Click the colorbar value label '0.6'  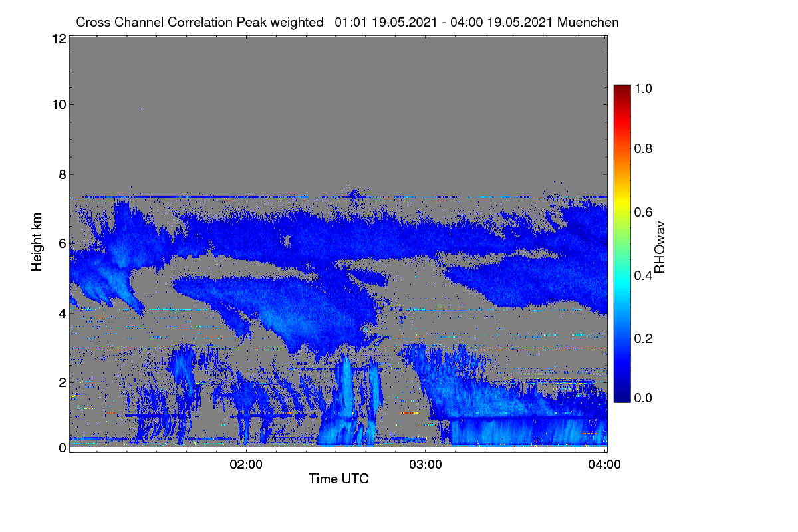(x=642, y=211)
